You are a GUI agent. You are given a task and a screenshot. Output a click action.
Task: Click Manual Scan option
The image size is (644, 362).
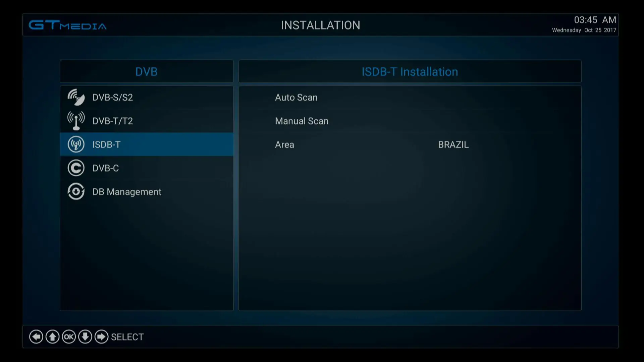(302, 121)
